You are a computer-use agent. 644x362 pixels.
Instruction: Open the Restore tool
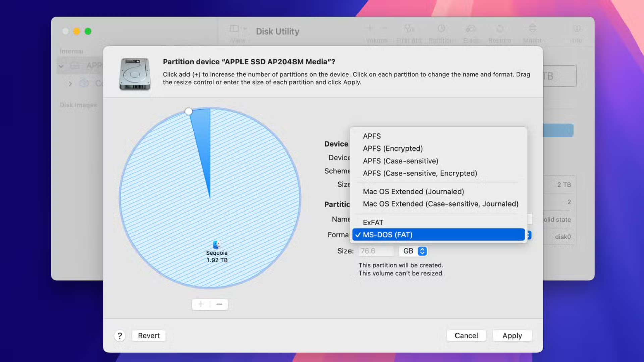coord(499,32)
